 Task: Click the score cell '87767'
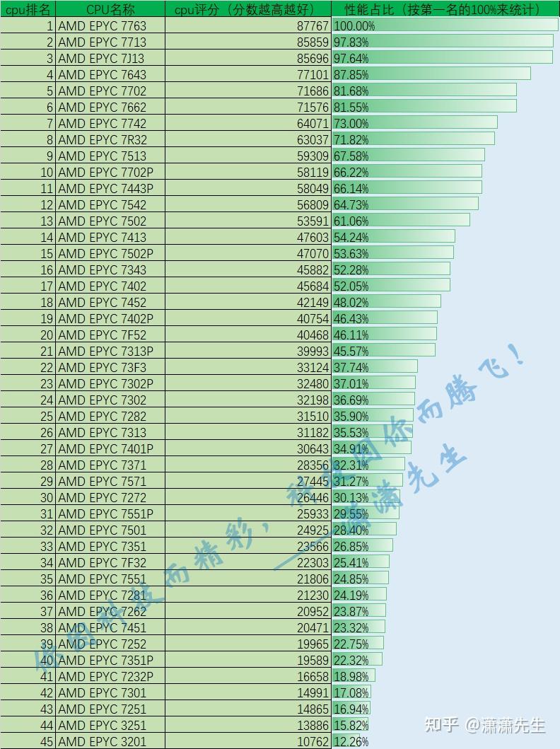coord(247,25)
